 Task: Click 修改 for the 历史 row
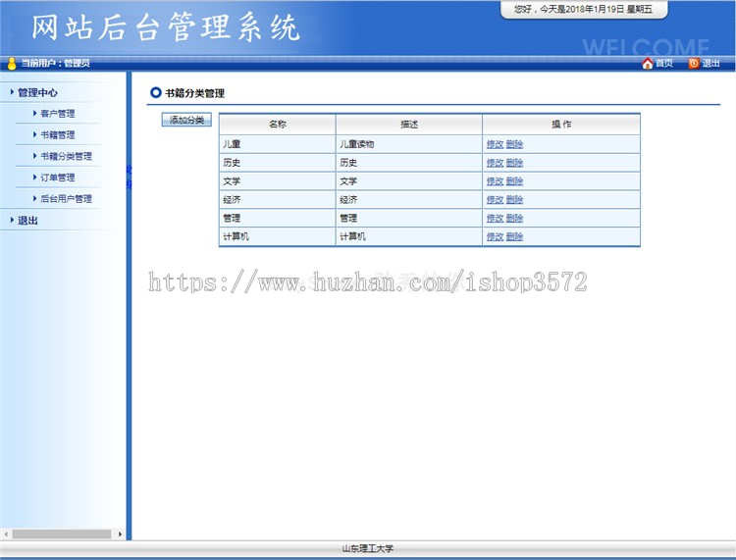[495, 163]
